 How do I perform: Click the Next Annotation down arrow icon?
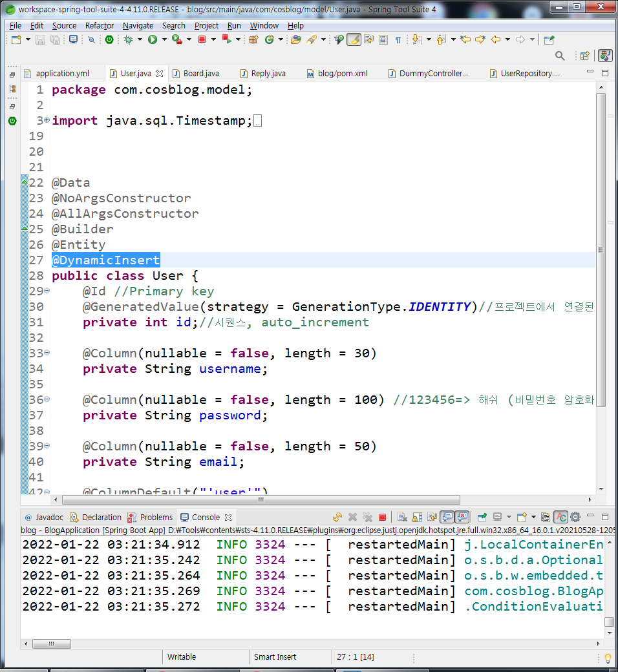416,40
